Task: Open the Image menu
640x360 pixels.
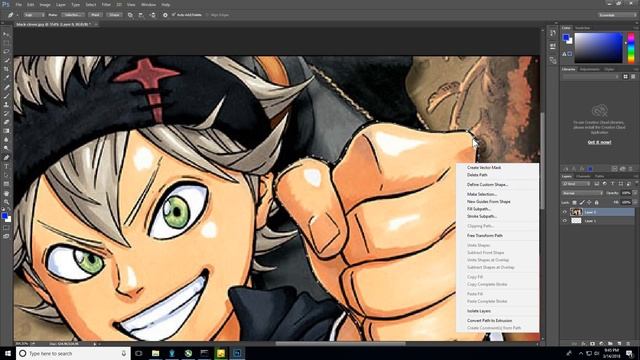Action: coord(45,5)
